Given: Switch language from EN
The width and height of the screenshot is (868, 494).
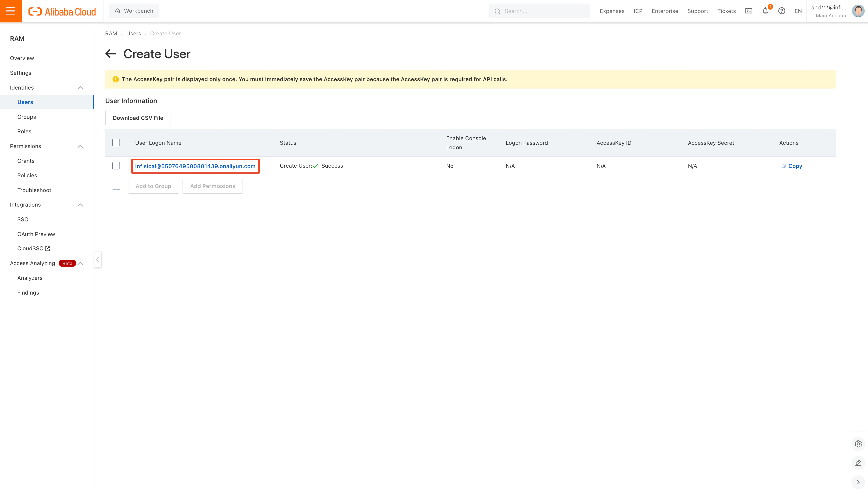Looking at the screenshot, I should pyautogui.click(x=798, y=11).
